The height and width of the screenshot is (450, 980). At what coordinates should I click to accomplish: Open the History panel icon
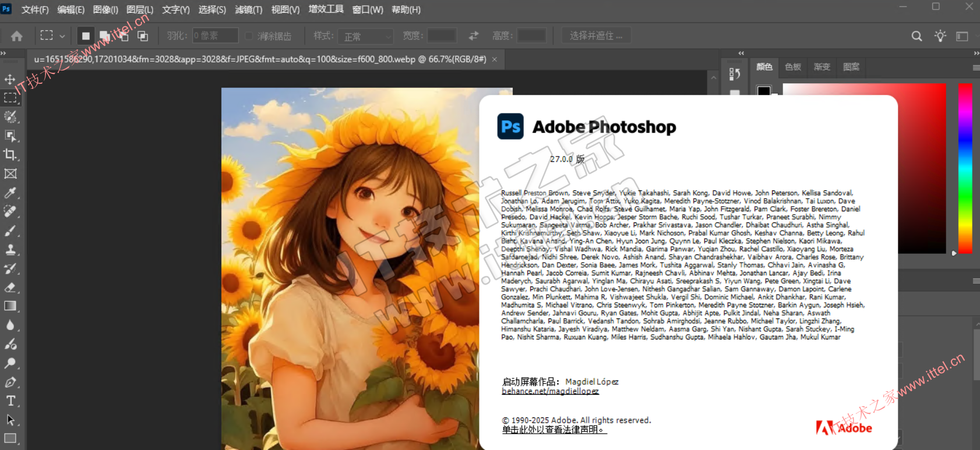735,74
